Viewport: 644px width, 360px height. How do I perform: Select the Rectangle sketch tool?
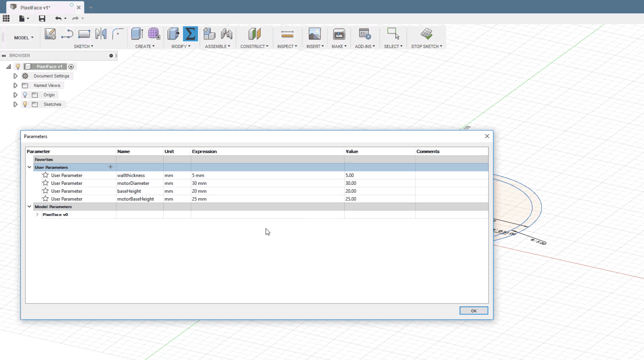point(84,34)
